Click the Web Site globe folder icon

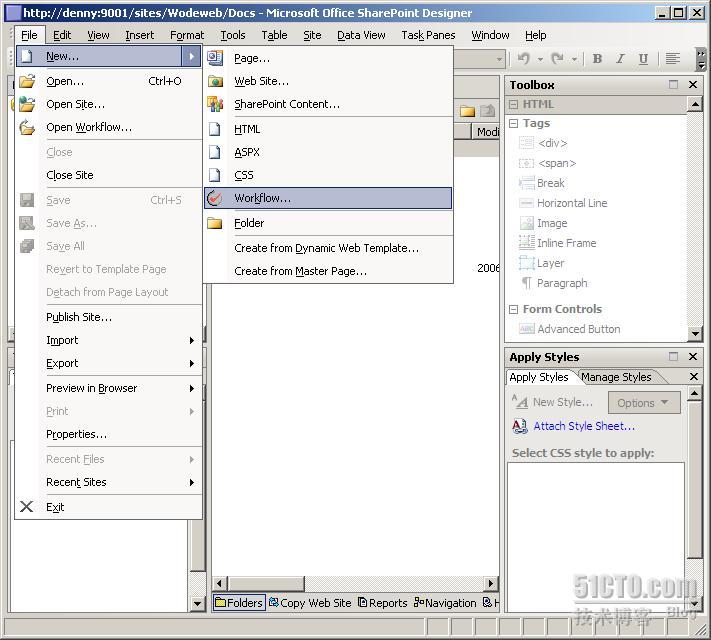pos(215,81)
